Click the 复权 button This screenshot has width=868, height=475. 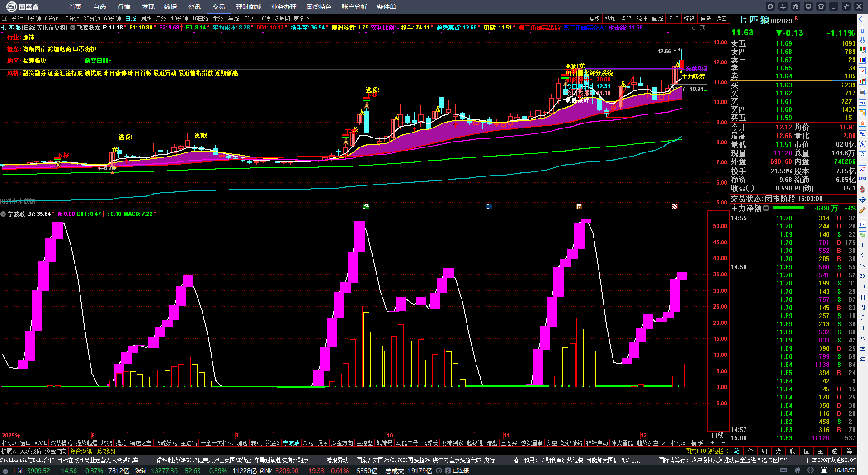pyautogui.click(x=594, y=19)
